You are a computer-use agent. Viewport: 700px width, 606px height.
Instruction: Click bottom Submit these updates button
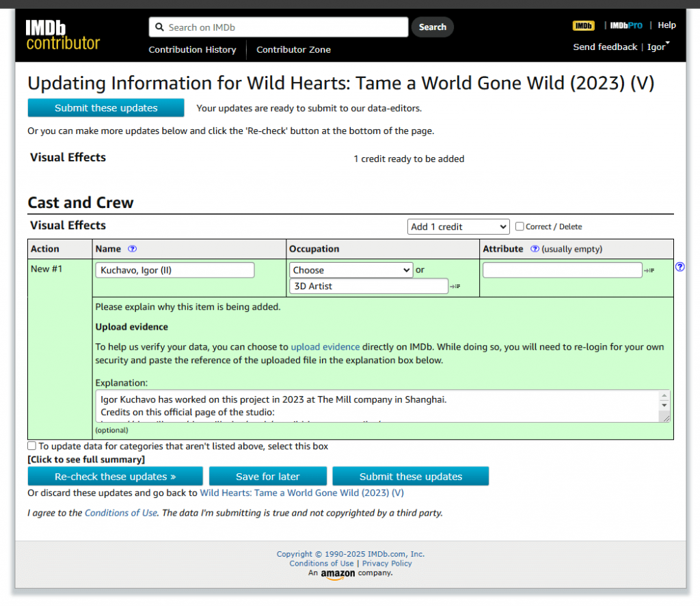coord(411,477)
